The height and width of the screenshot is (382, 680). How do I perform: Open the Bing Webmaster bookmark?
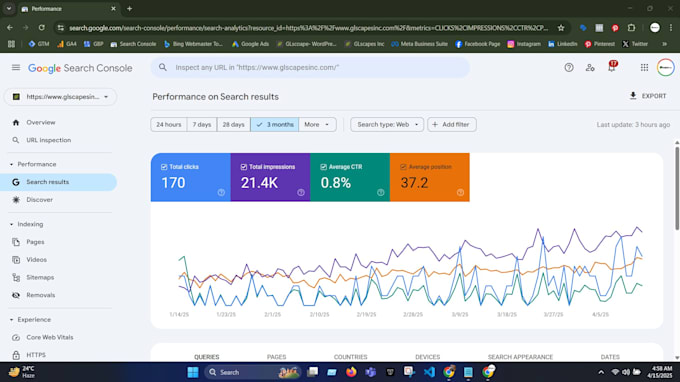193,44
